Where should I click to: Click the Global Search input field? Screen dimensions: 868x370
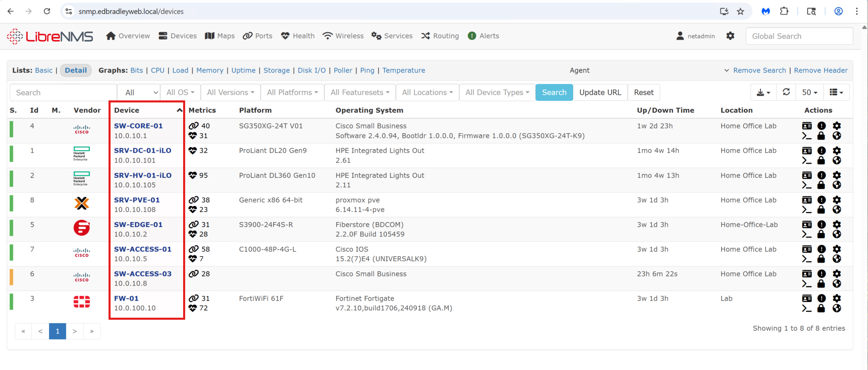[799, 36]
